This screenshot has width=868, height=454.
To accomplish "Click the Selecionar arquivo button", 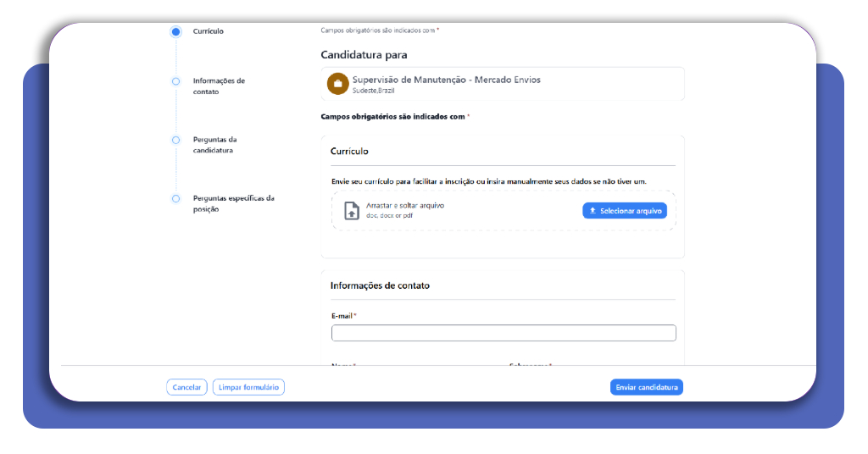I will 625,211.
